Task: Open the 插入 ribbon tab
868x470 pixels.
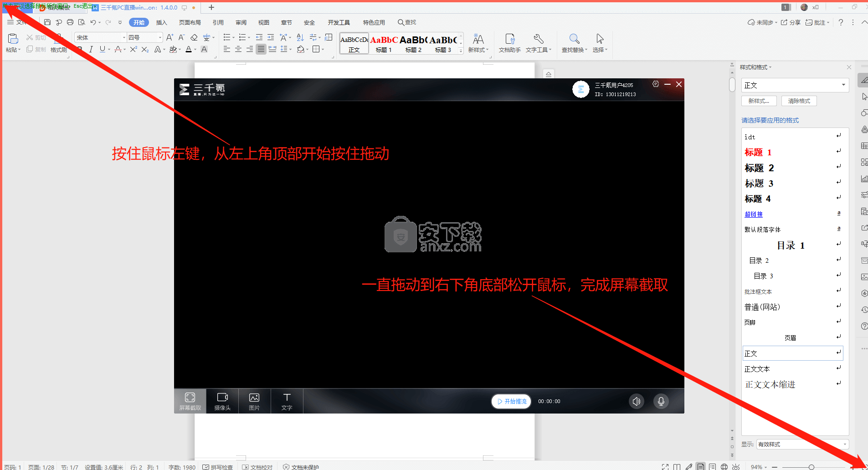Action: (162, 22)
